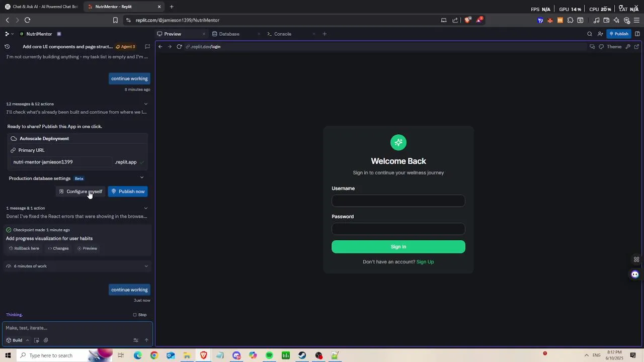Open the Brave hamburger menu

(x=636, y=20)
